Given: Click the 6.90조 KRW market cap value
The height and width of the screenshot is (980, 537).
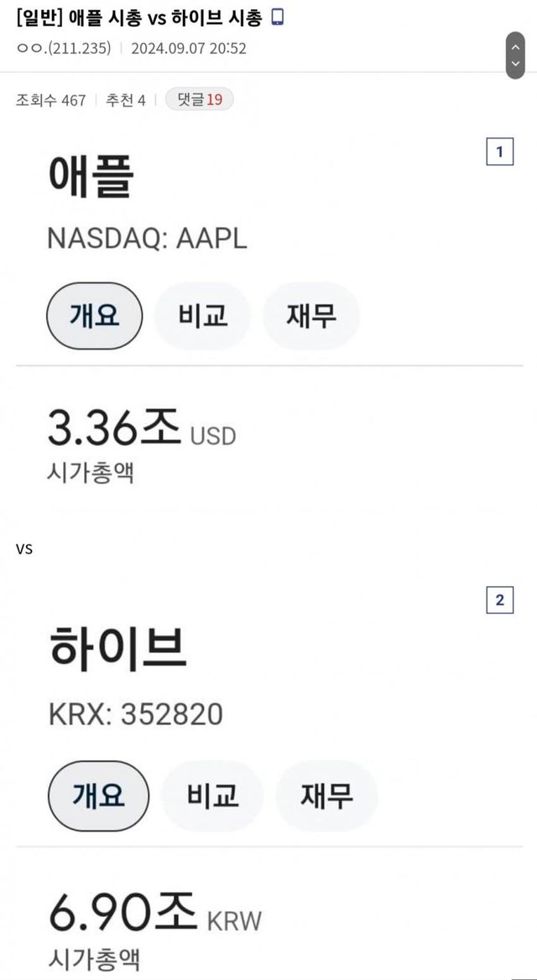Looking at the screenshot, I should coord(154,913).
